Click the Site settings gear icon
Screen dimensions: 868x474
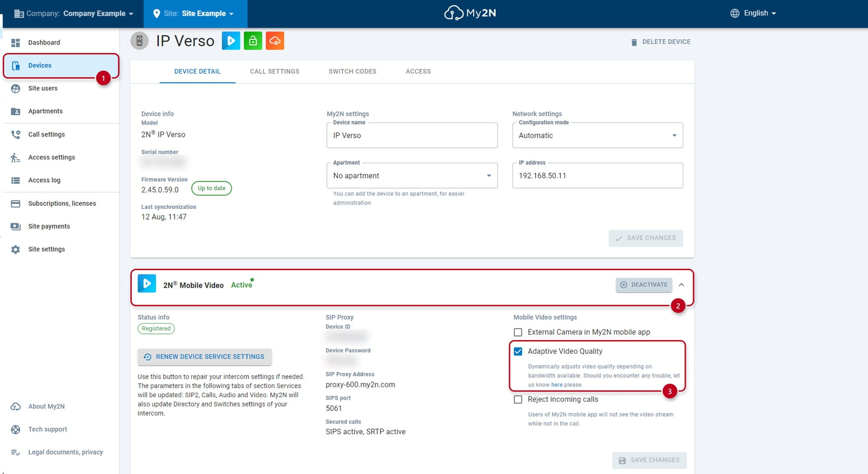pyautogui.click(x=15, y=249)
